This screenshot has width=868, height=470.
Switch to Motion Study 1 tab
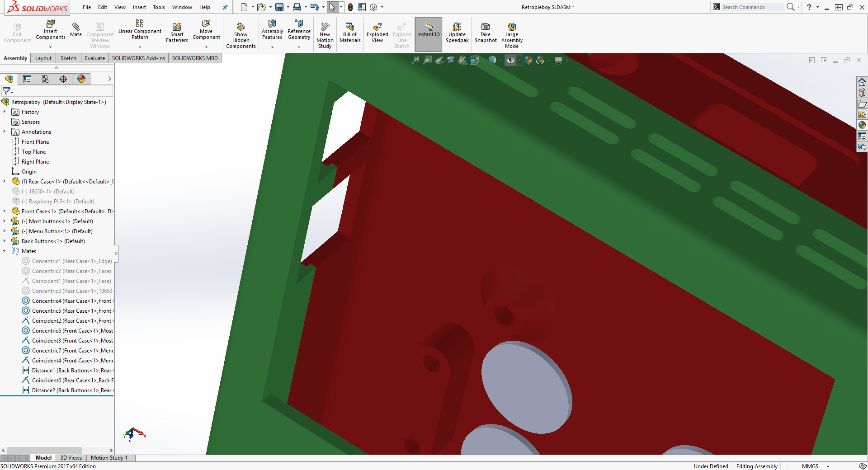[x=109, y=458]
